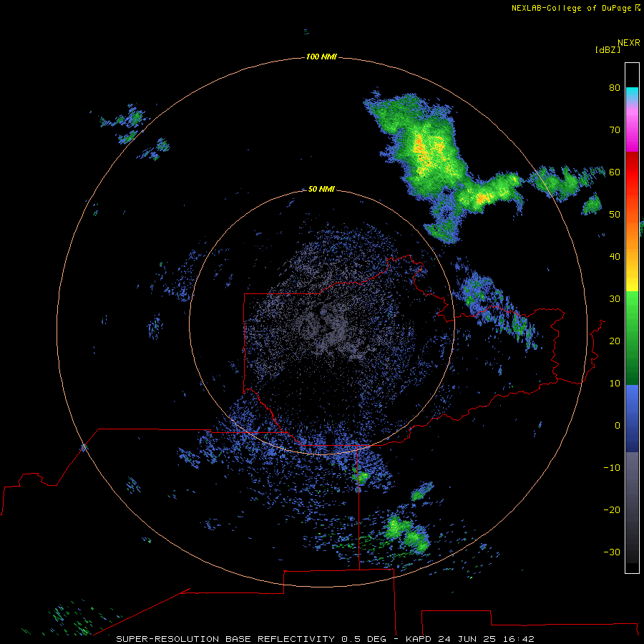Click the 0 dBZ scale value

(618, 426)
